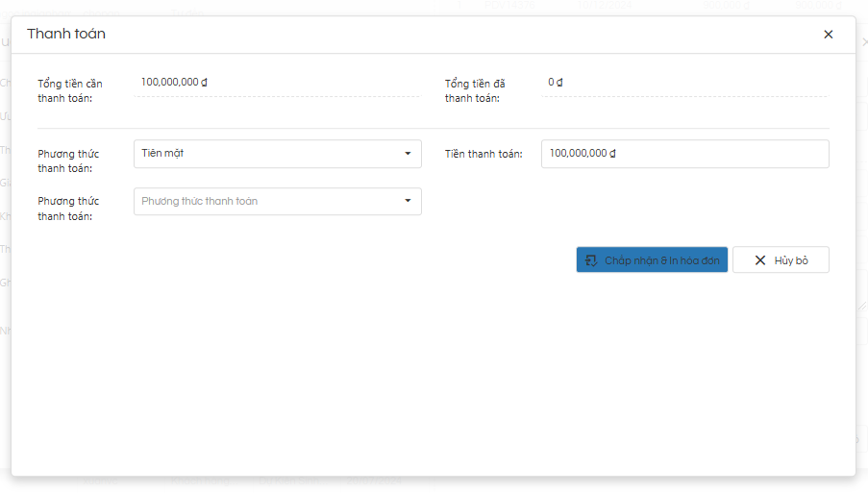This screenshot has height=493, width=868.
Task: Select the Tiền mặt combo box text
Action: click(x=163, y=154)
